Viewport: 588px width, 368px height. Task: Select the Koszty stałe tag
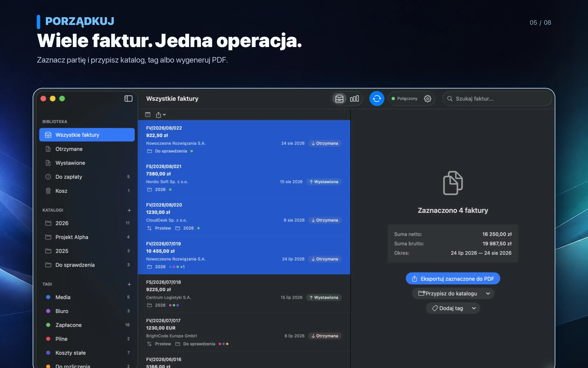pyautogui.click(x=87, y=353)
